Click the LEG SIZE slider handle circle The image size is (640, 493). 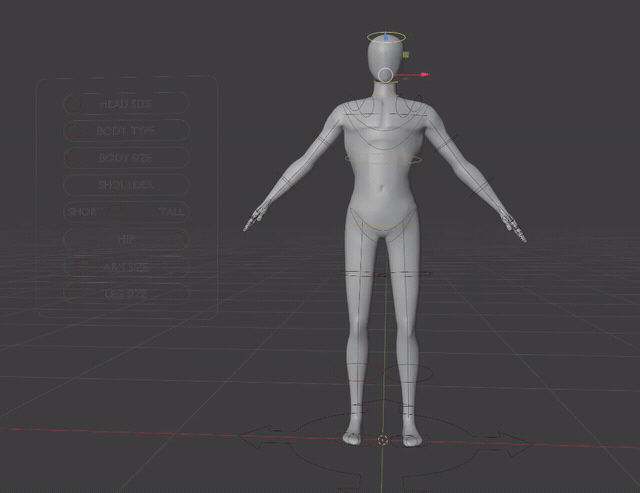[74, 293]
